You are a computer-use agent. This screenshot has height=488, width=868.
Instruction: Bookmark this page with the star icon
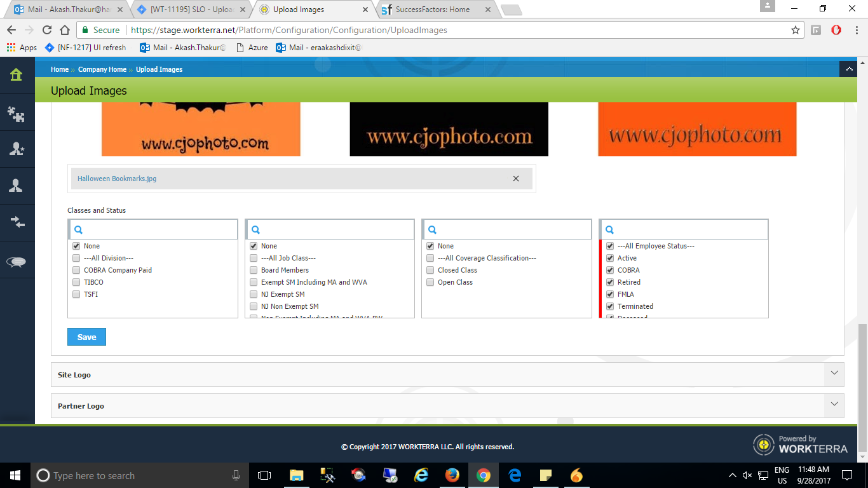tap(795, 30)
